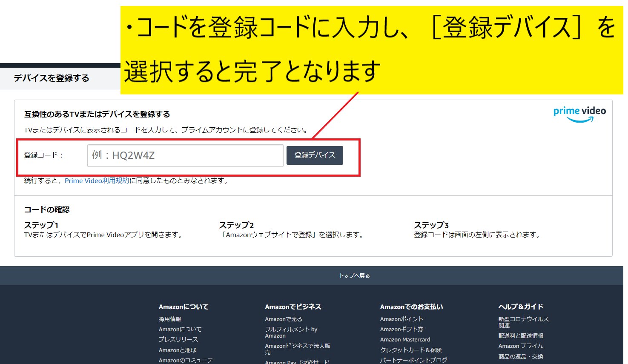Open フルフィルメント by Amazon link
Image resolution: width=628 pixels, height=364 pixels.
click(x=291, y=332)
